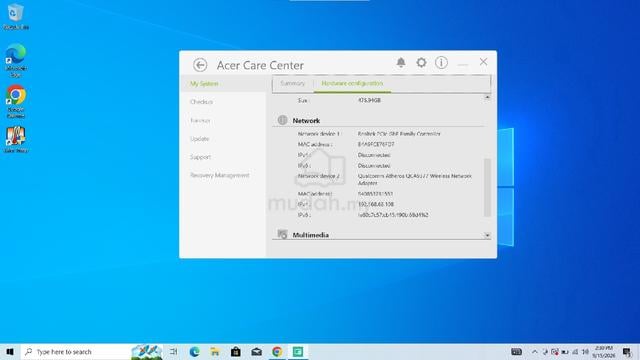Open the Mail app from the taskbar
This screenshot has width=640, height=360.
[x=256, y=351]
